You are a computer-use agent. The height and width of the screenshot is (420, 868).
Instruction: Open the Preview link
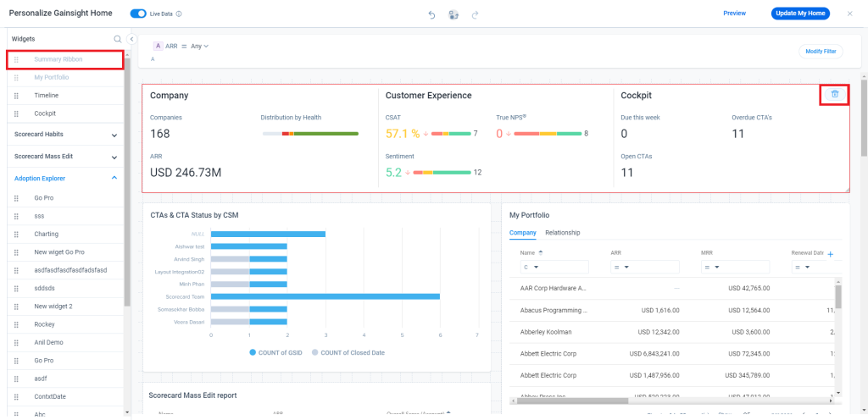(735, 14)
